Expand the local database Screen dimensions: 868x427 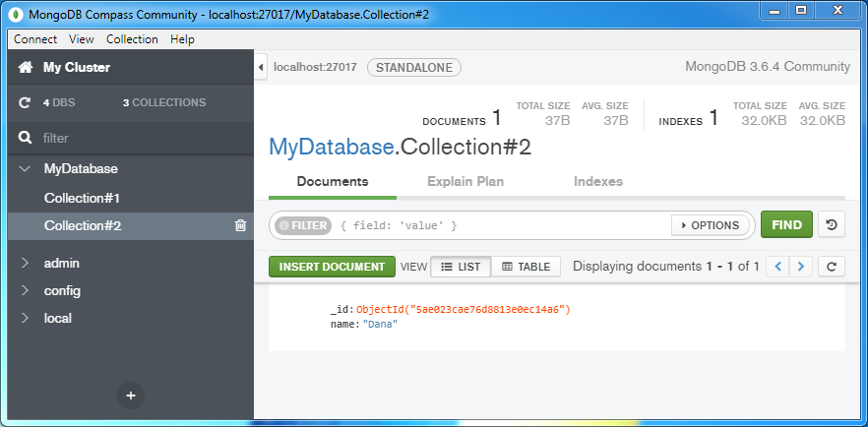pyautogui.click(x=25, y=319)
